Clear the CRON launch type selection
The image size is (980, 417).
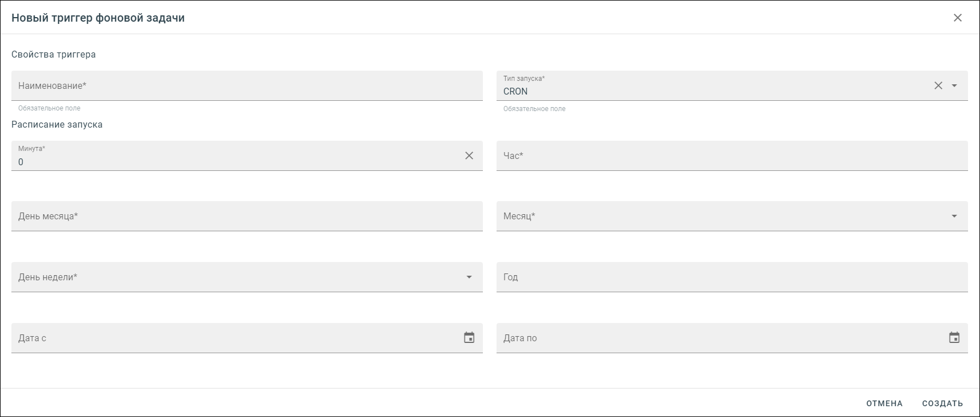(x=938, y=85)
